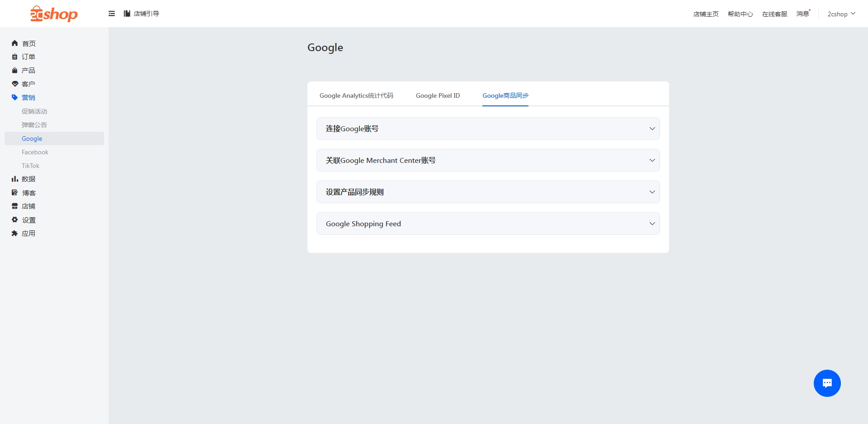Expand Google Shopping Feed chevron
The width and height of the screenshot is (868, 424).
click(x=652, y=224)
